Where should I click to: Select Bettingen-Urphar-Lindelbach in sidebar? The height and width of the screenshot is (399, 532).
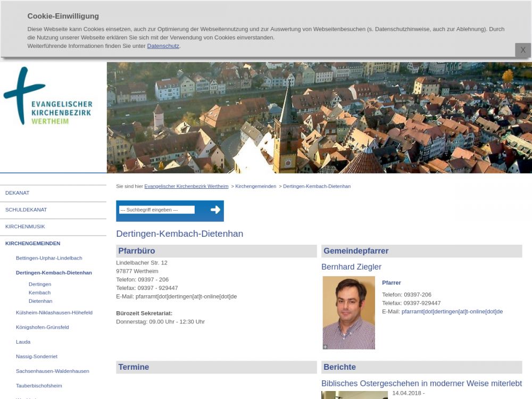pos(49,258)
